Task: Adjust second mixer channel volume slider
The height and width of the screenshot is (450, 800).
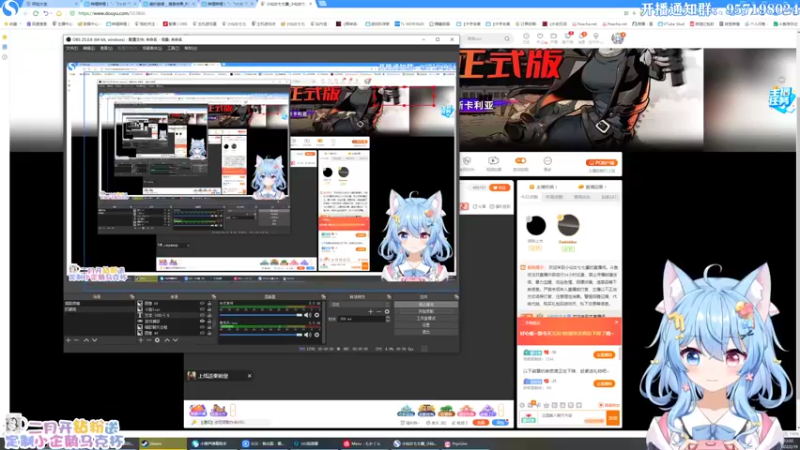Action: tap(261, 335)
